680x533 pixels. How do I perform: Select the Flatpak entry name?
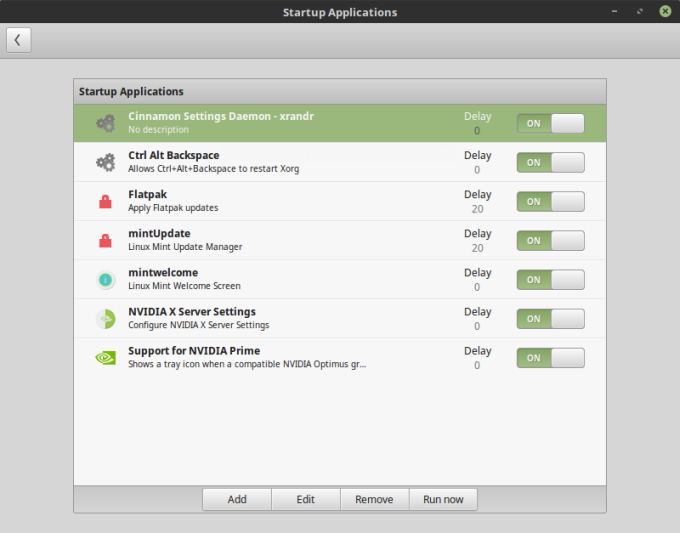coord(147,194)
